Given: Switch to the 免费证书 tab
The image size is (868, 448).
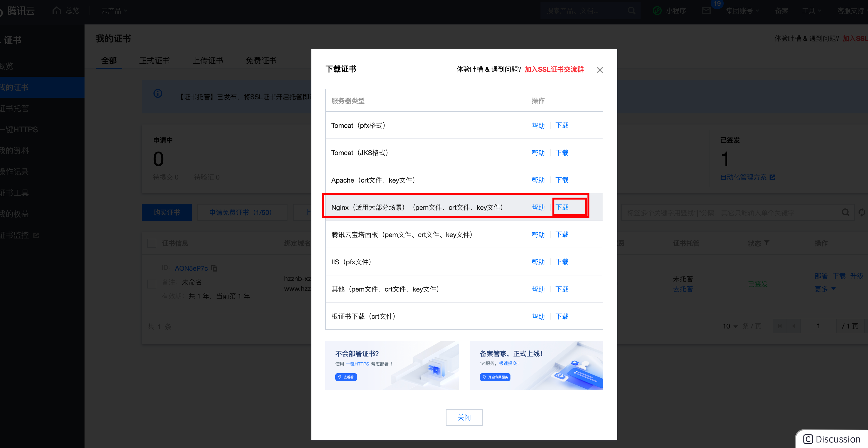Looking at the screenshot, I should point(261,61).
